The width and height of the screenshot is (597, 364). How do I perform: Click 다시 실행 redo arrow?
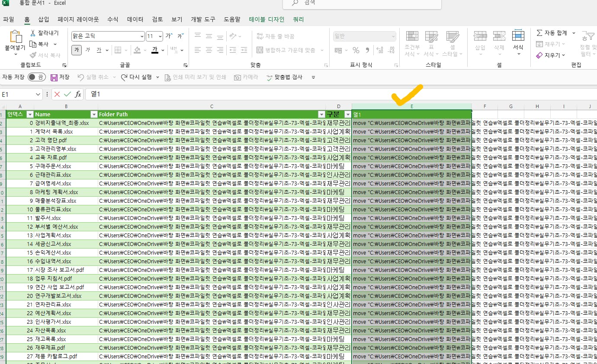coord(124,77)
